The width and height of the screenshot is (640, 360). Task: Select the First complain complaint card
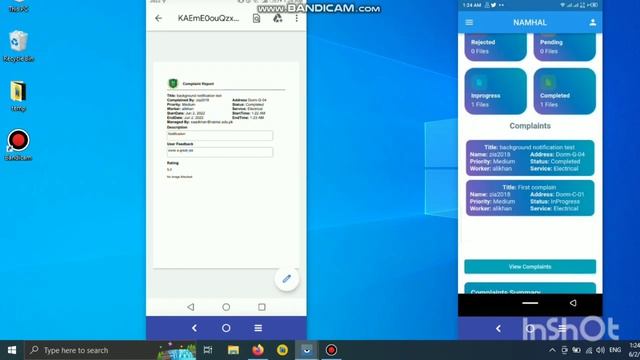pos(530,198)
